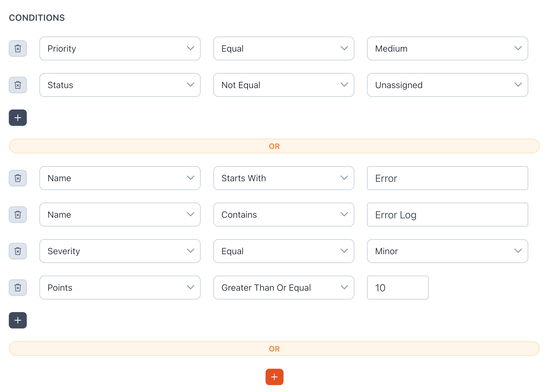This screenshot has width=550, height=392.
Task: Open the Medium value dropdown
Action: 447,48
